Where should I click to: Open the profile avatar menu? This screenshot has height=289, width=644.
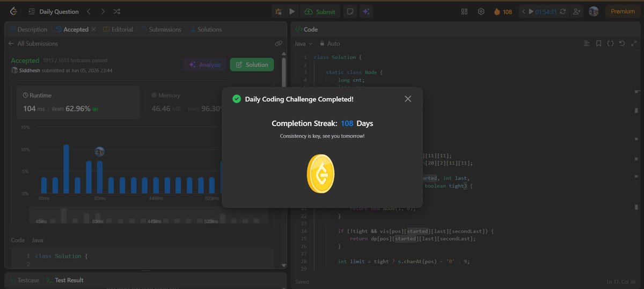594,11
